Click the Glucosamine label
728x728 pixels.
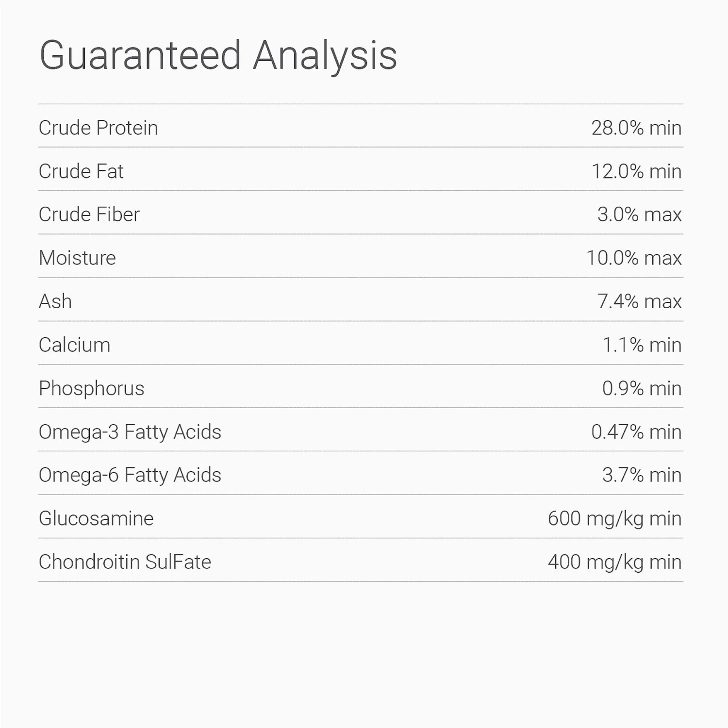[x=96, y=518]
